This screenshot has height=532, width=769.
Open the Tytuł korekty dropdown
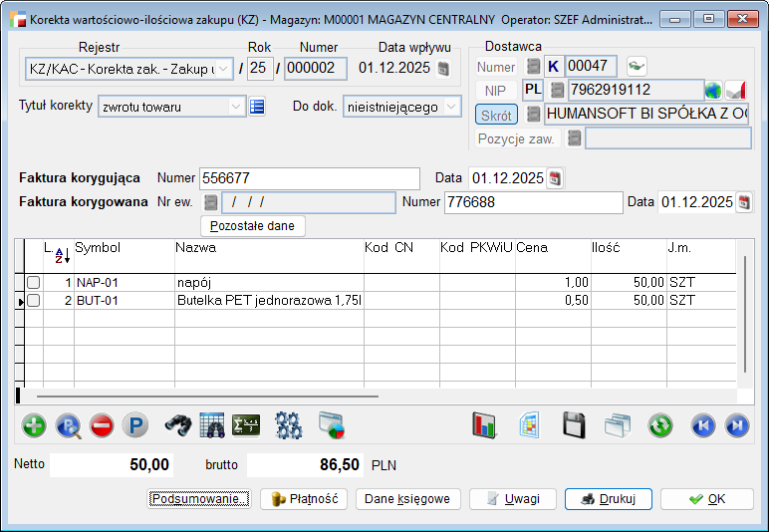click(x=236, y=107)
